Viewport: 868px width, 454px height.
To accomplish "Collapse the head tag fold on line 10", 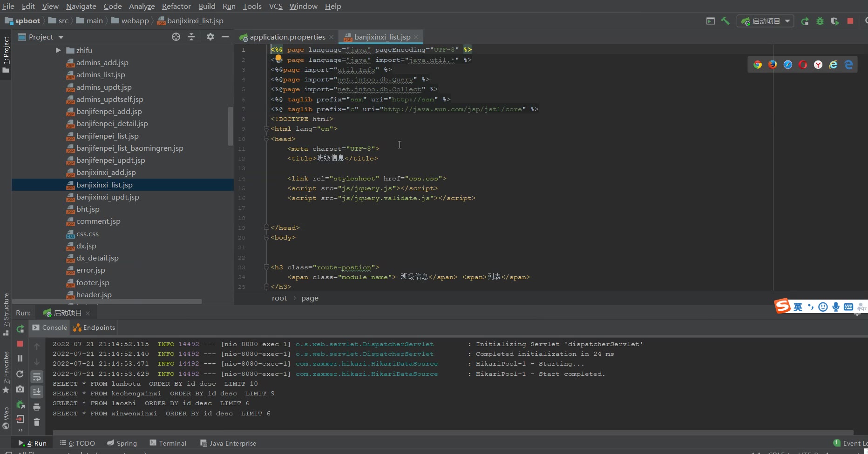I will (x=266, y=139).
